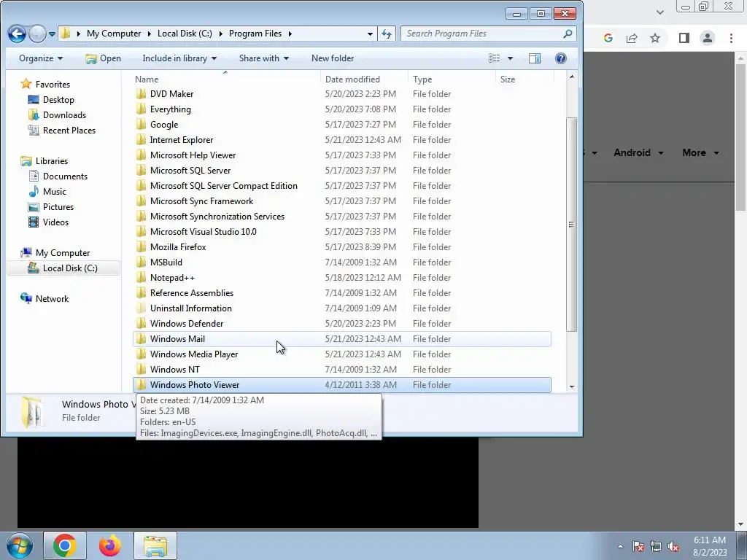747x560 pixels.
Task: Refresh the Program Files address bar
Action: pos(387,34)
